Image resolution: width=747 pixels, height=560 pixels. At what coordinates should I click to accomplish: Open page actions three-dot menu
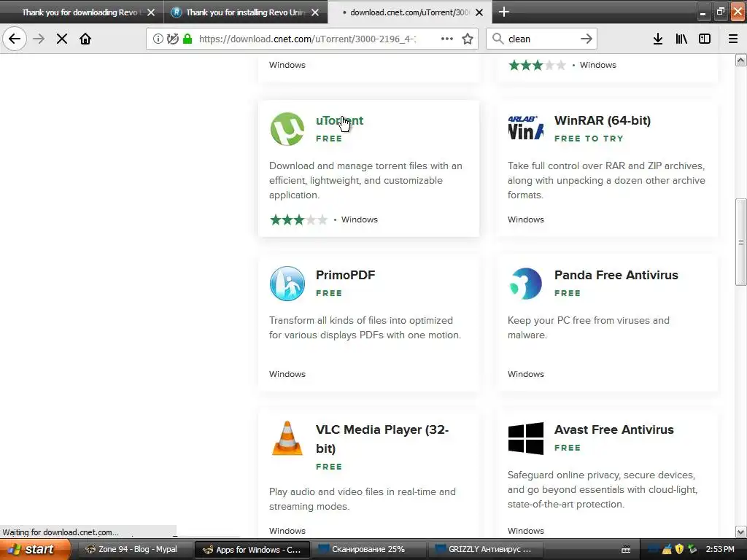click(x=447, y=39)
